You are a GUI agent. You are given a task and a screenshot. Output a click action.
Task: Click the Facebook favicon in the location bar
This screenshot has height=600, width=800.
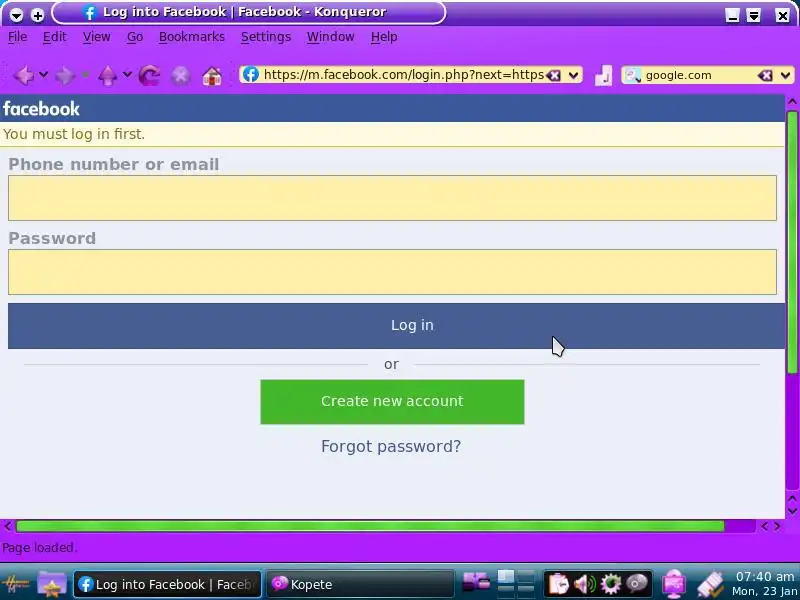[251, 74]
